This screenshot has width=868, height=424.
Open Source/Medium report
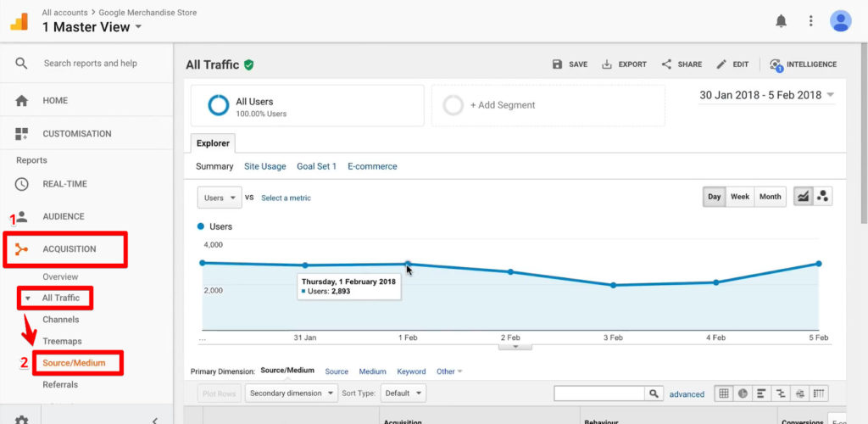(x=74, y=363)
